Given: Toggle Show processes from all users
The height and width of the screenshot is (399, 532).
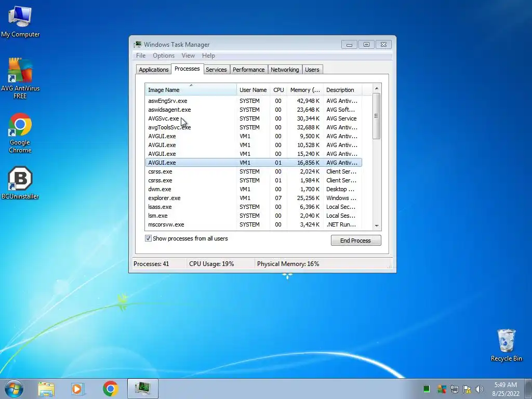Looking at the screenshot, I should 148,238.
